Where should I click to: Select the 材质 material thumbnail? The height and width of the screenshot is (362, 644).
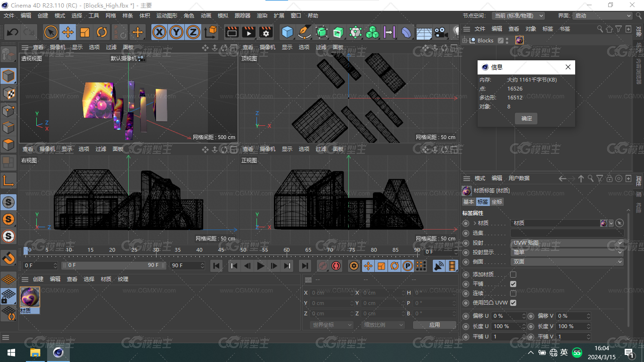coord(30,297)
